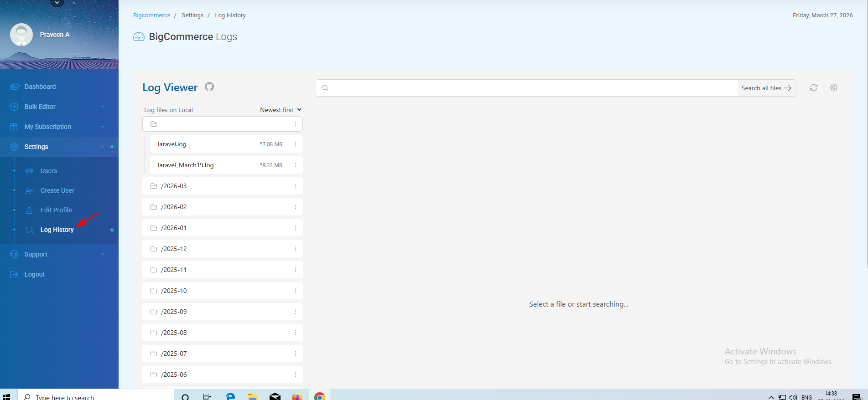Open the sort order dropdown Newest first

281,110
